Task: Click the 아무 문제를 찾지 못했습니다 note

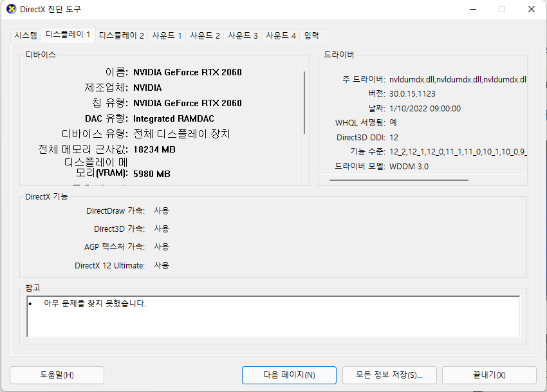Action: [x=95, y=303]
